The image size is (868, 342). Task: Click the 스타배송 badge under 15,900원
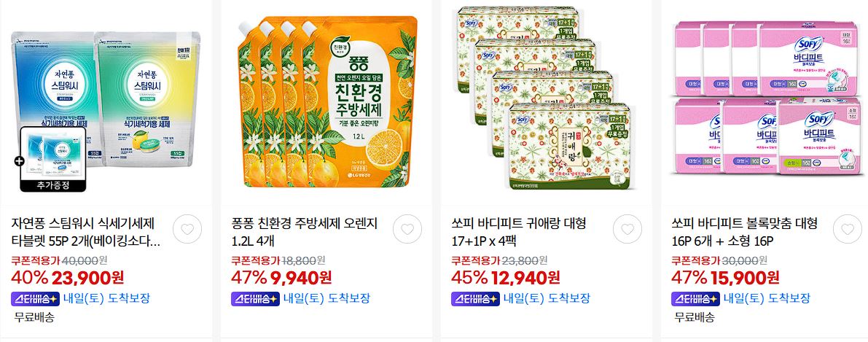coord(695,299)
